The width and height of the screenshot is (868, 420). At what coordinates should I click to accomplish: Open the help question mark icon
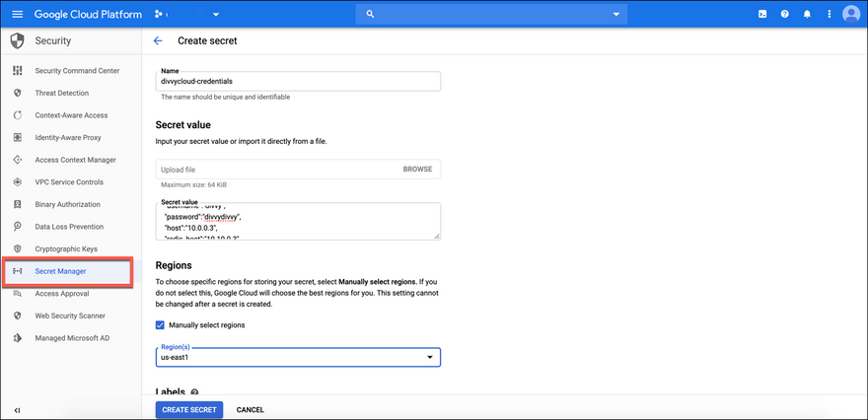coord(785,14)
